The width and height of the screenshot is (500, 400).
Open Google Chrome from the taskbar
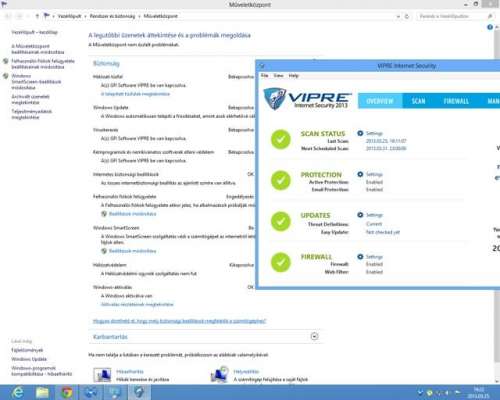(x=67, y=392)
